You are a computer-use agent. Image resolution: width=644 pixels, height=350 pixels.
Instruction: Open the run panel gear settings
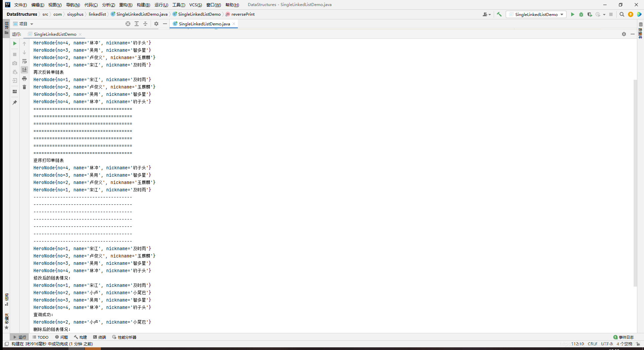click(624, 34)
